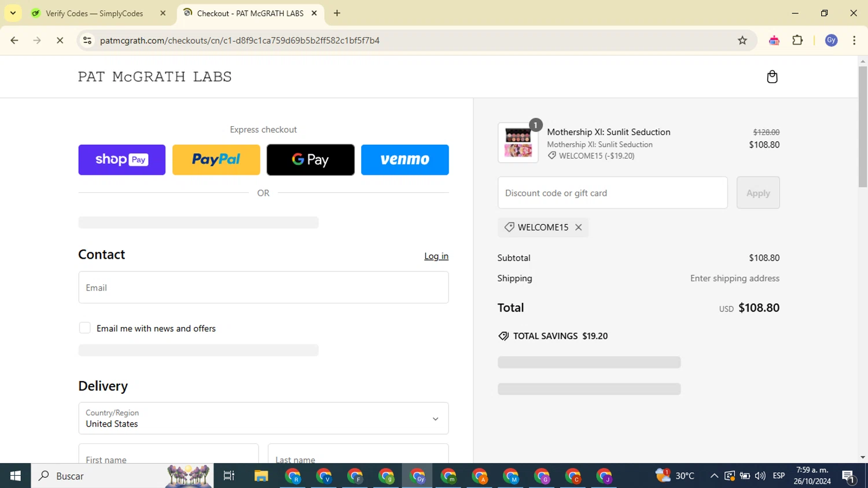
Task: Open the Chrome profile avatar
Action: (832, 41)
